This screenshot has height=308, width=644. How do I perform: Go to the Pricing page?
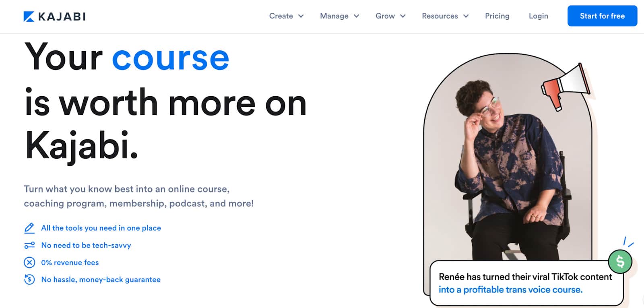click(x=497, y=16)
